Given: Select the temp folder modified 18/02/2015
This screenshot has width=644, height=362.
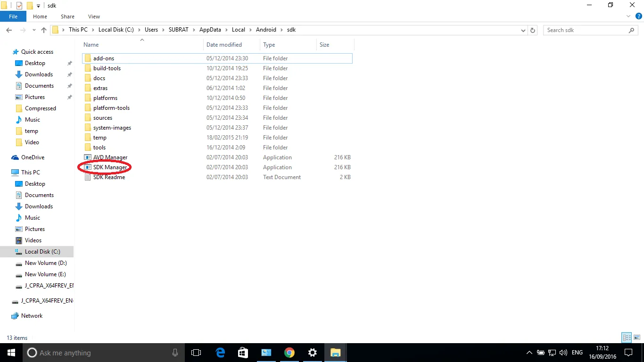Looking at the screenshot, I should 217,138.
